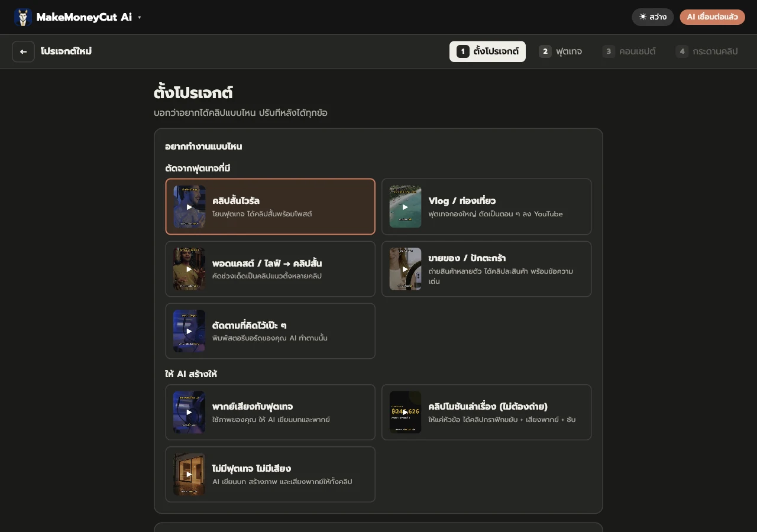Select step 1 ตั้งโปรเจกต์ tab
Screen dimensions: 757x532
487,51
